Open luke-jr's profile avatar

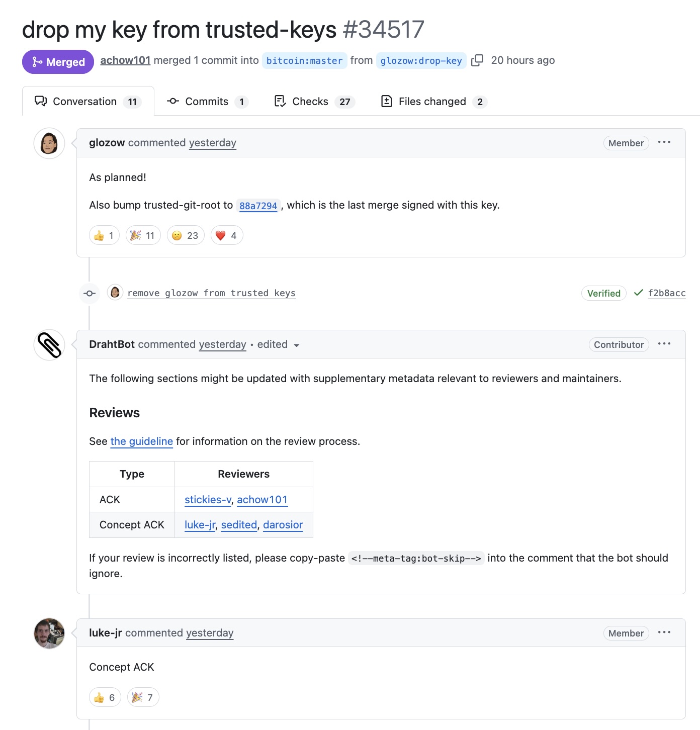tap(49, 633)
